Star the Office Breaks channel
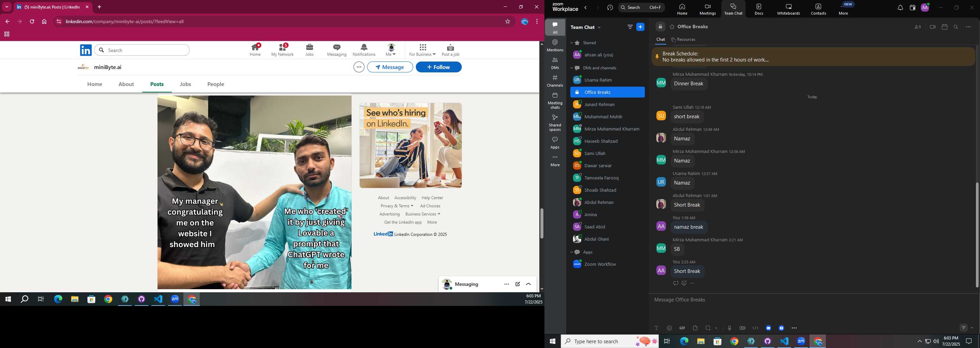Screen dimensions: 980x348 672,27
